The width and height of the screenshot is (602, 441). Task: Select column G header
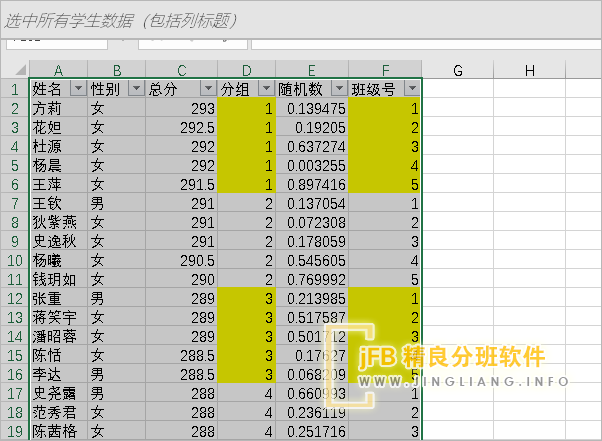(458, 69)
